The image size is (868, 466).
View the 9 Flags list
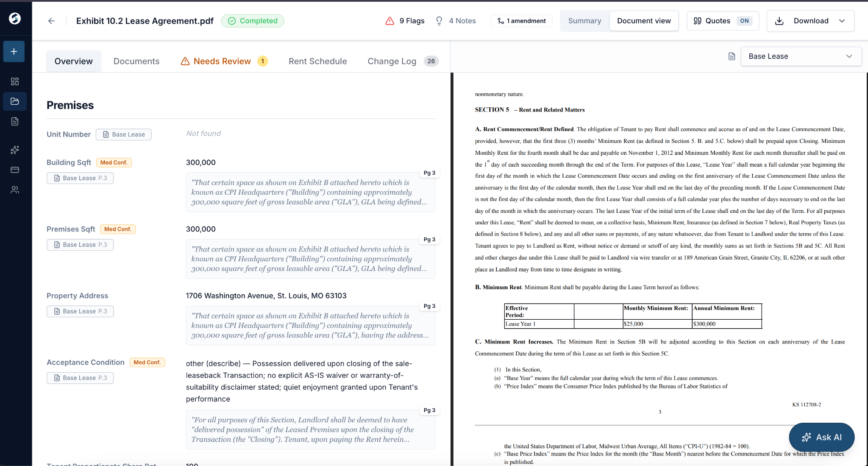tap(405, 21)
